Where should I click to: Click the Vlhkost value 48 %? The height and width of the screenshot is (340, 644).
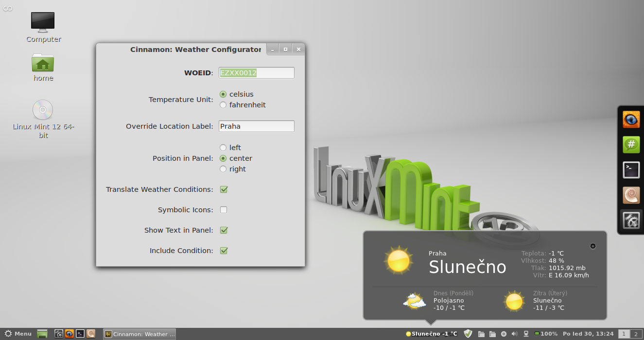coord(556,261)
